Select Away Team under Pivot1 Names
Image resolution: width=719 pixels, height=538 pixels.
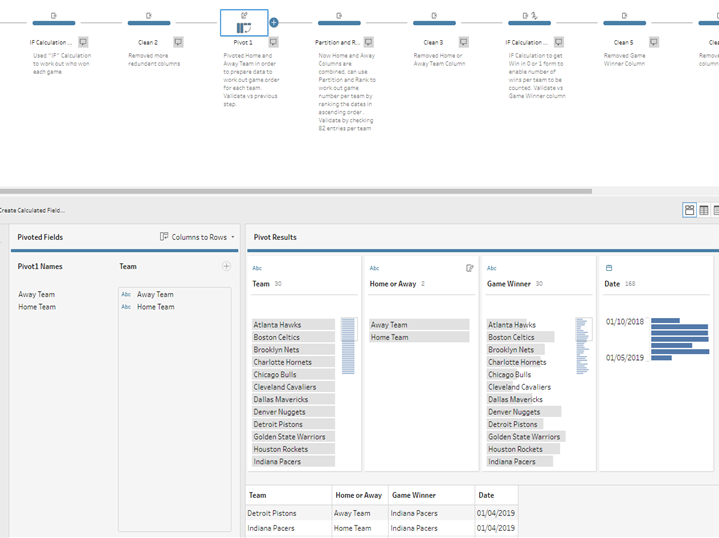pos(37,294)
